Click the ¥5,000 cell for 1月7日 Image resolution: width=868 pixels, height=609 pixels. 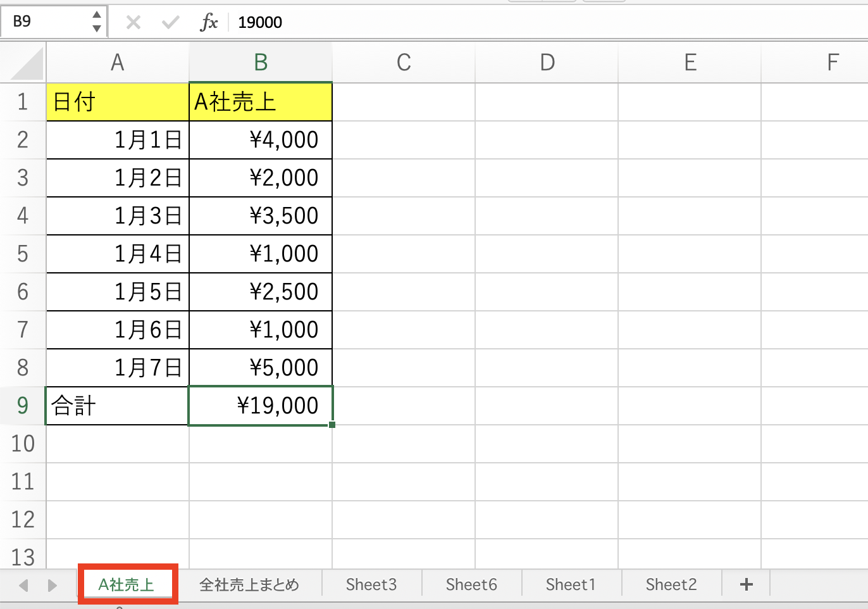tap(261, 368)
